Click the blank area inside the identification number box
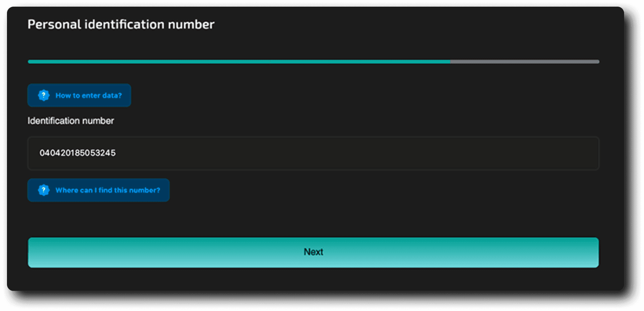 365,153
